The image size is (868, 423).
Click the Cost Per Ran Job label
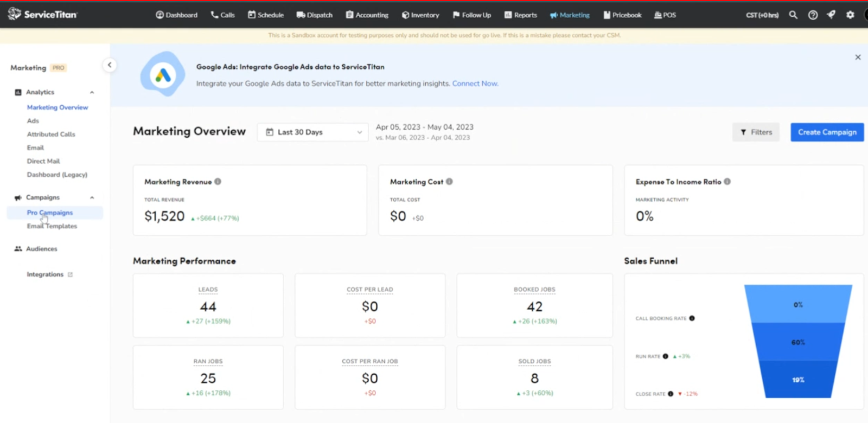(370, 361)
